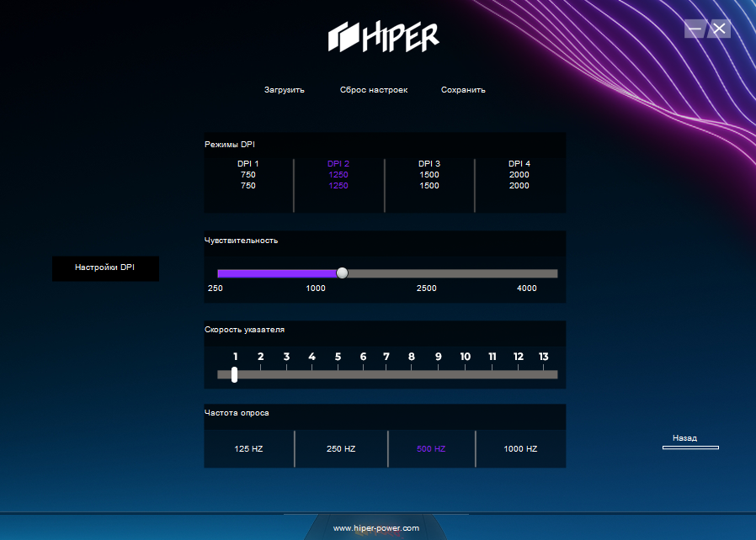Click the 250 minimum sensitivity label
Viewport: 756px width, 540px height.
(x=215, y=288)
